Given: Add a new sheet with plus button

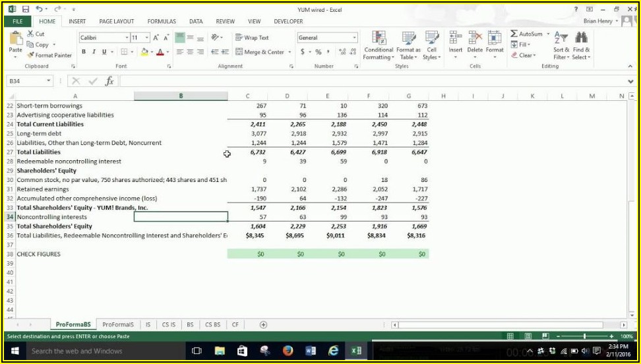Looking at the screenshot, I should 263,324.
